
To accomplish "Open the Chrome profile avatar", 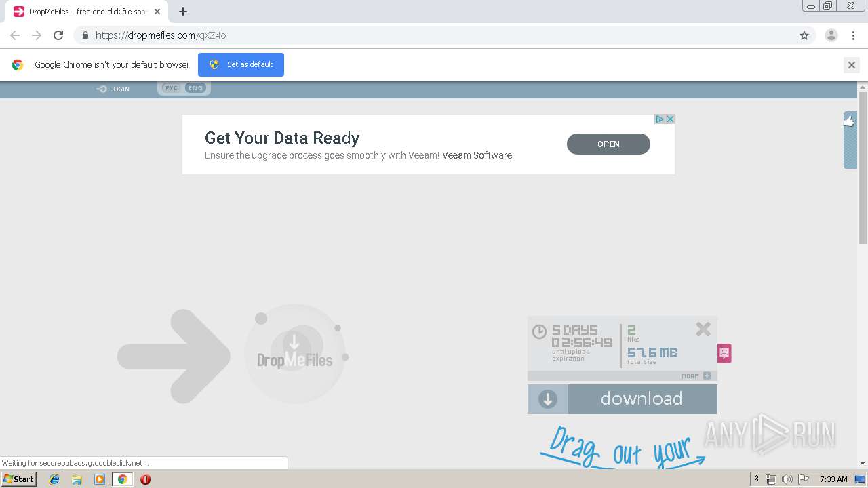I will click(x=831, y=35).
